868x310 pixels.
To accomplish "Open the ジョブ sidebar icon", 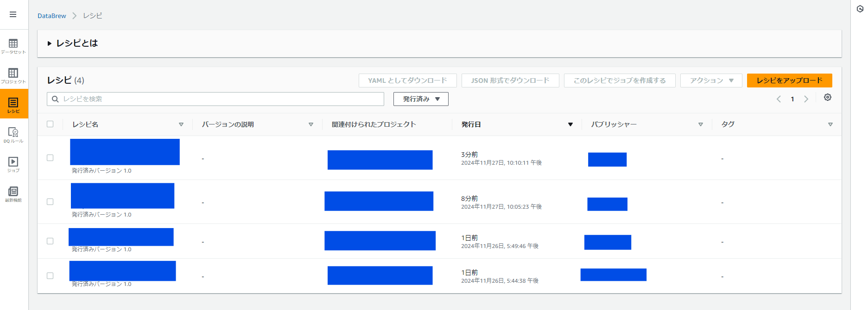I will 13,165.
